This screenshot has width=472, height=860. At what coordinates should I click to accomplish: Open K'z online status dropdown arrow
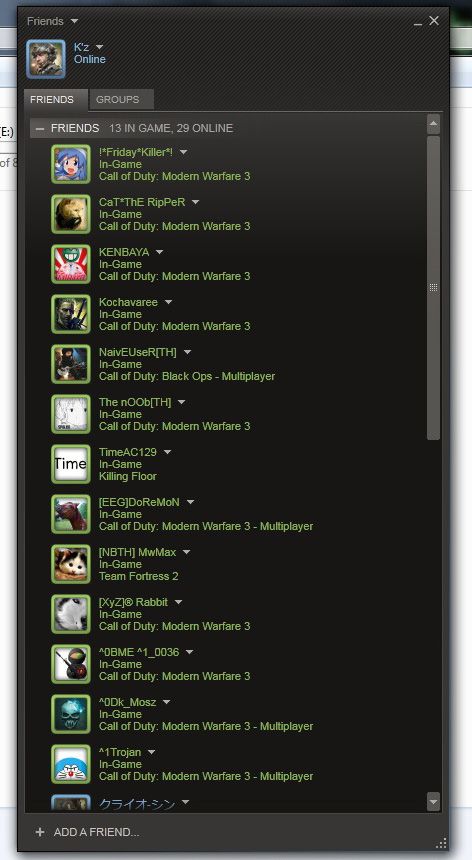click(99, 48)
